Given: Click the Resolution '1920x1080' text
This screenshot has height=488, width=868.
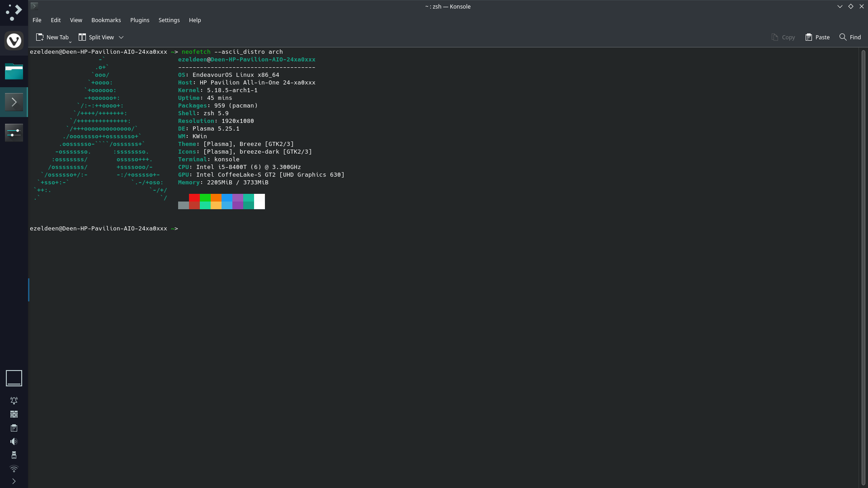Looking at the screenshot, I should (238, 121).
